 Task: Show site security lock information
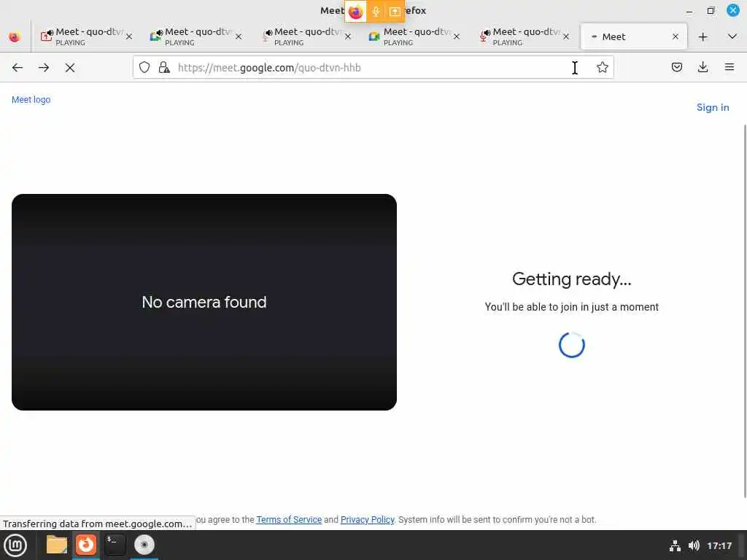[x=164, y=68]
